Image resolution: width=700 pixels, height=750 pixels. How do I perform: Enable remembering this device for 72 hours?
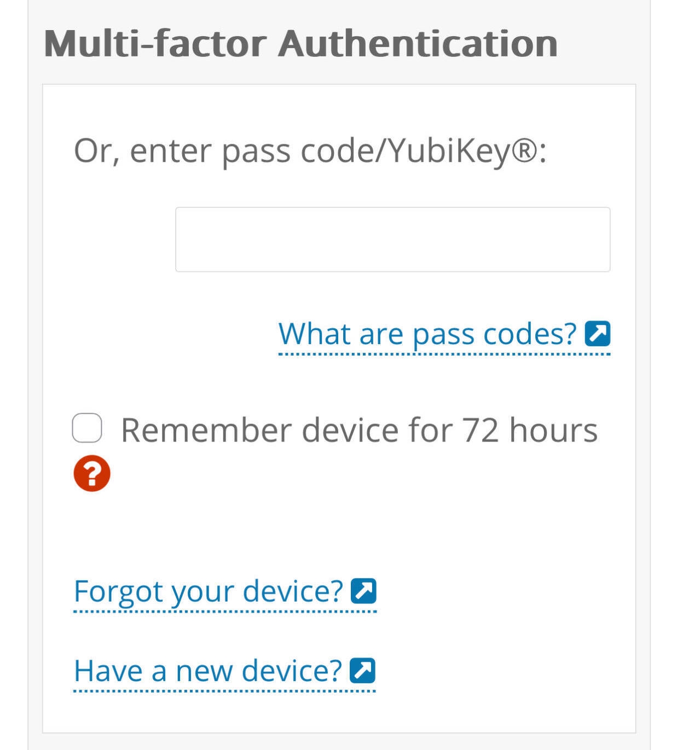(87, 428)
